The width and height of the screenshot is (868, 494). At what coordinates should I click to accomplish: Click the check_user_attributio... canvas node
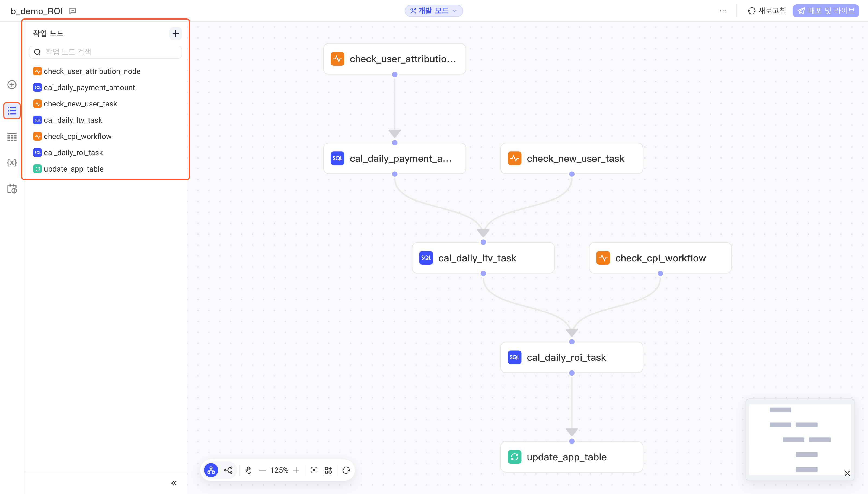point(395,59)
